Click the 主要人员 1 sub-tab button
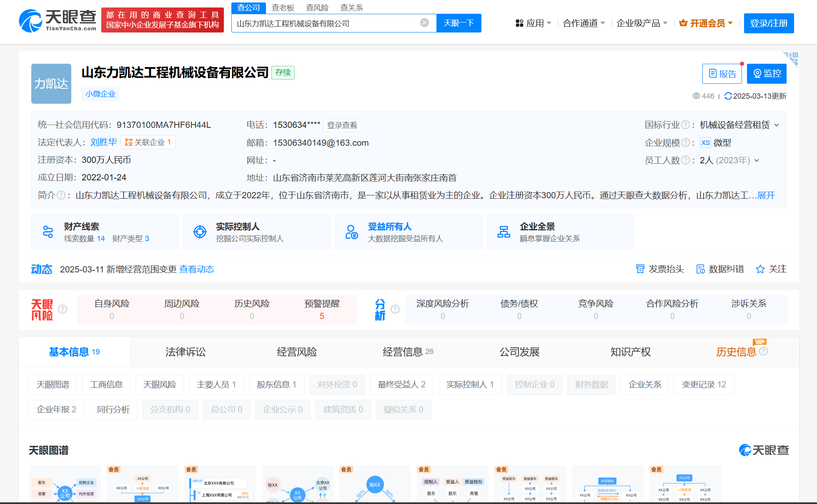The width and height of the screenshot is (817, 504). [216, 385]
